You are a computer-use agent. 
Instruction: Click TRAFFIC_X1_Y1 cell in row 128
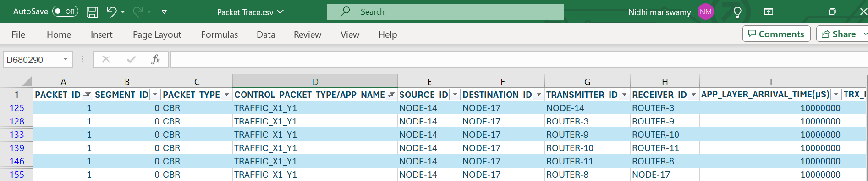(315, 121)
